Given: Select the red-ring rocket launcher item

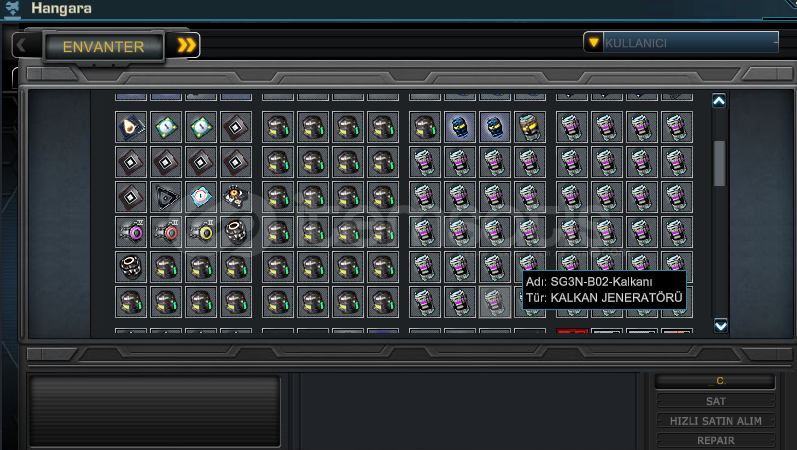Looking at the screenshot, I should coord(166,232).
